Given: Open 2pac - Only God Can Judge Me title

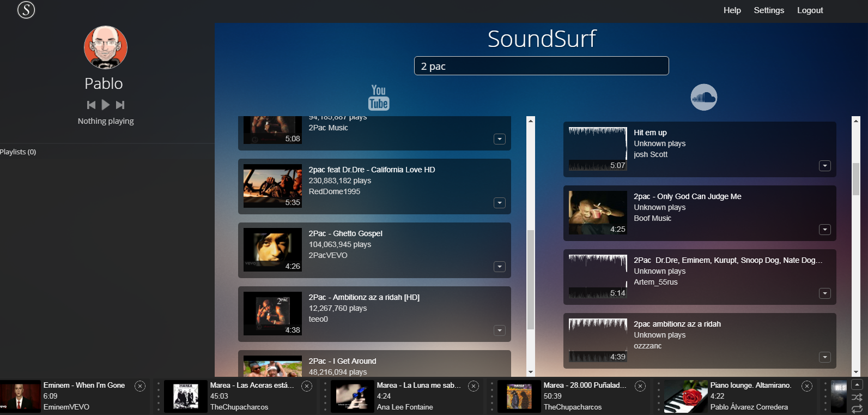Looking at the screenshot, I should (x=688, y=196).
